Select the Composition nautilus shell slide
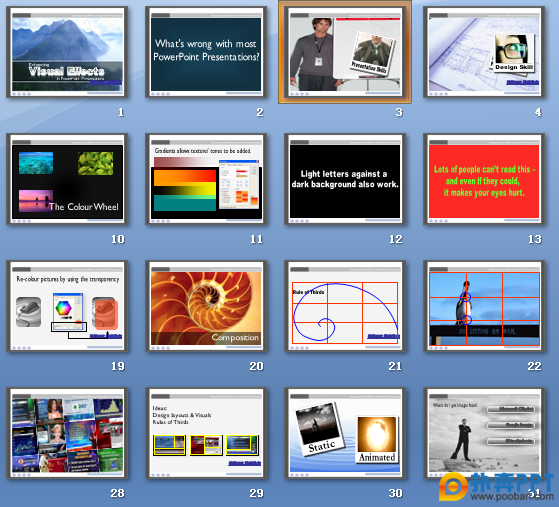Viewport: 559px width, 507px height. tap(206, 306)
